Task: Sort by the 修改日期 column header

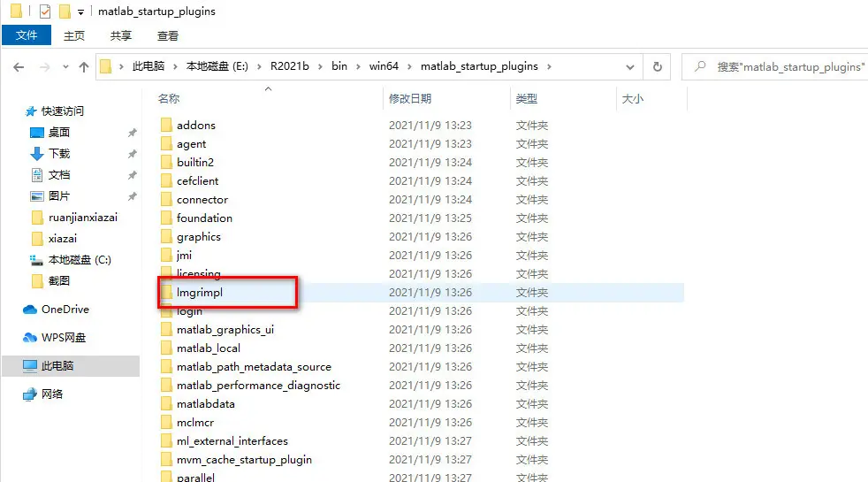Action: point(409,99)
